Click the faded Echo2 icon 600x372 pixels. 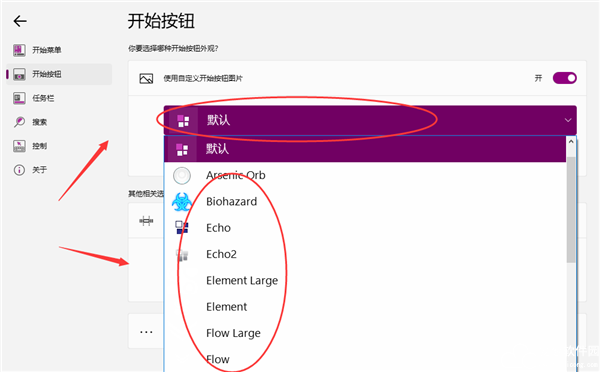(182, 255)
